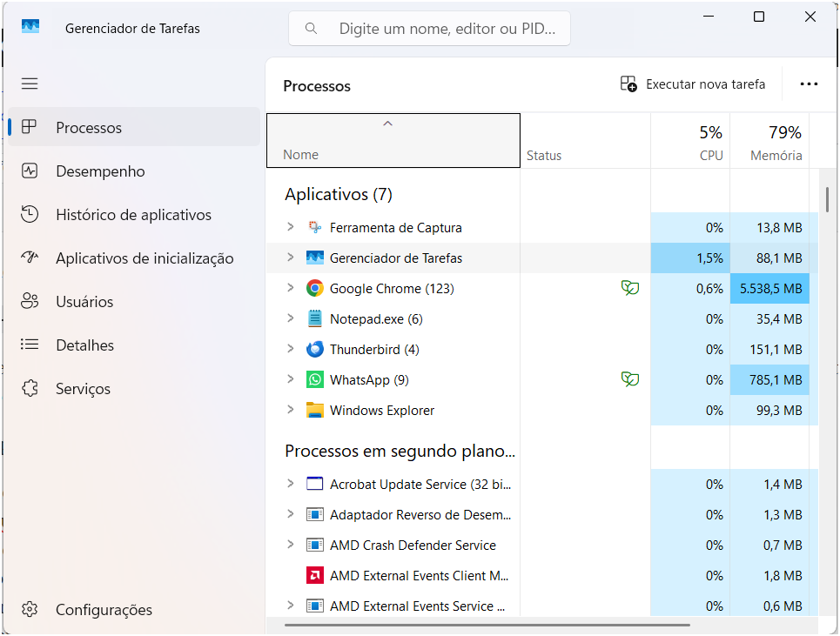The height and width of the screenshot is (636, 840).
Task: Click the WhatsApp icon
Action: tap(315, 379)
